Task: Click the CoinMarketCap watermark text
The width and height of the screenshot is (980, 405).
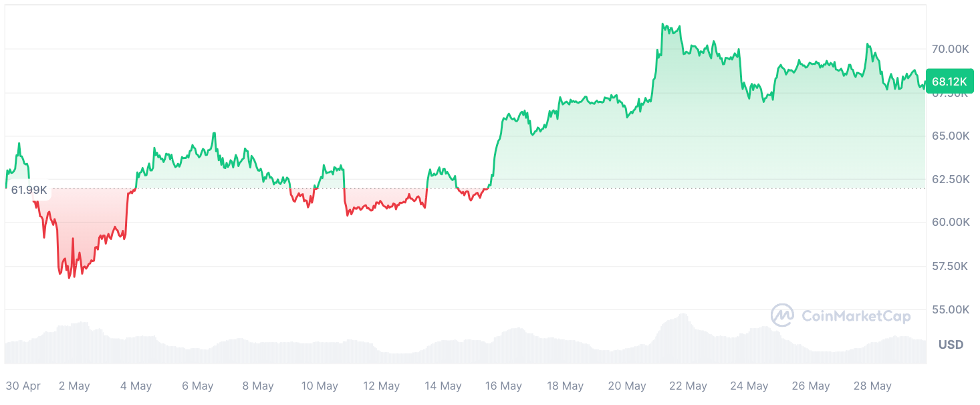Action: (856, 316)
